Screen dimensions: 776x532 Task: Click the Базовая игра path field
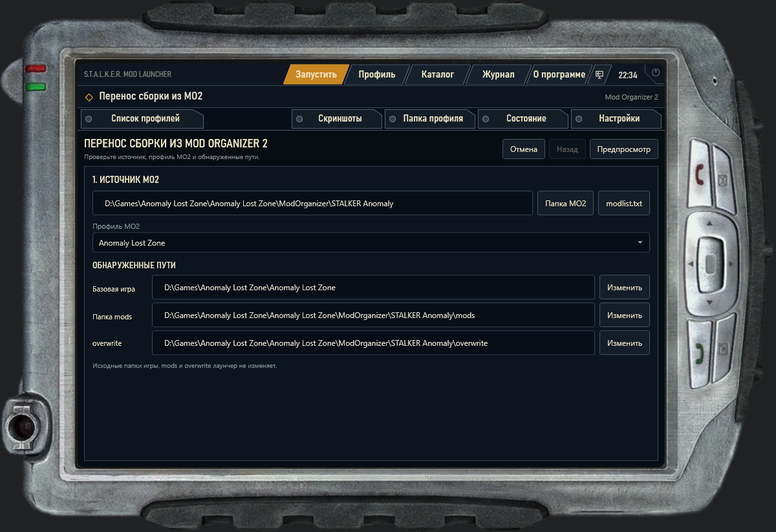[x=373, y=288]
